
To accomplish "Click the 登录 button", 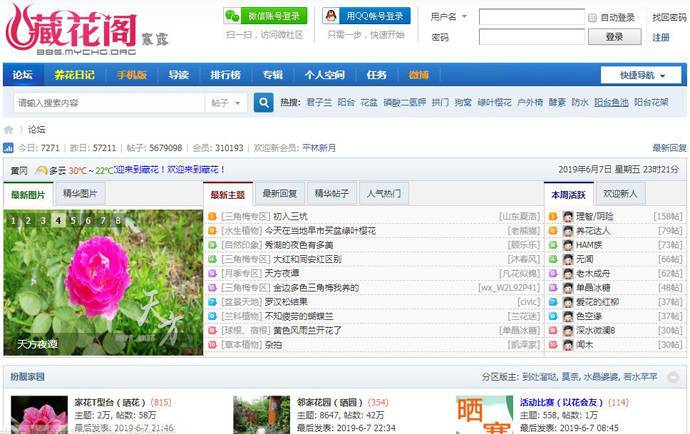I will (614, 37).
